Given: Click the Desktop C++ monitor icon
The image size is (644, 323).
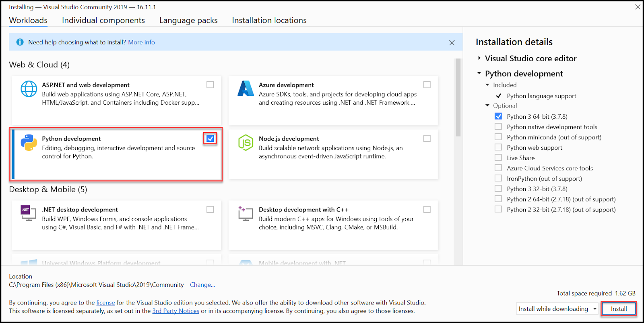Looking at the screenshot, I should tap(246, 213).
